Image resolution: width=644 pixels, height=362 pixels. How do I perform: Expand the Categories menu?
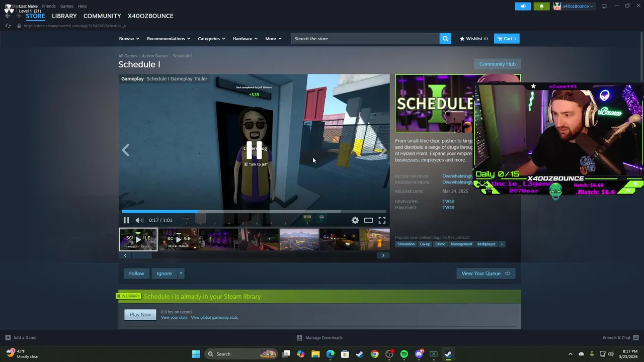(211, 39)
